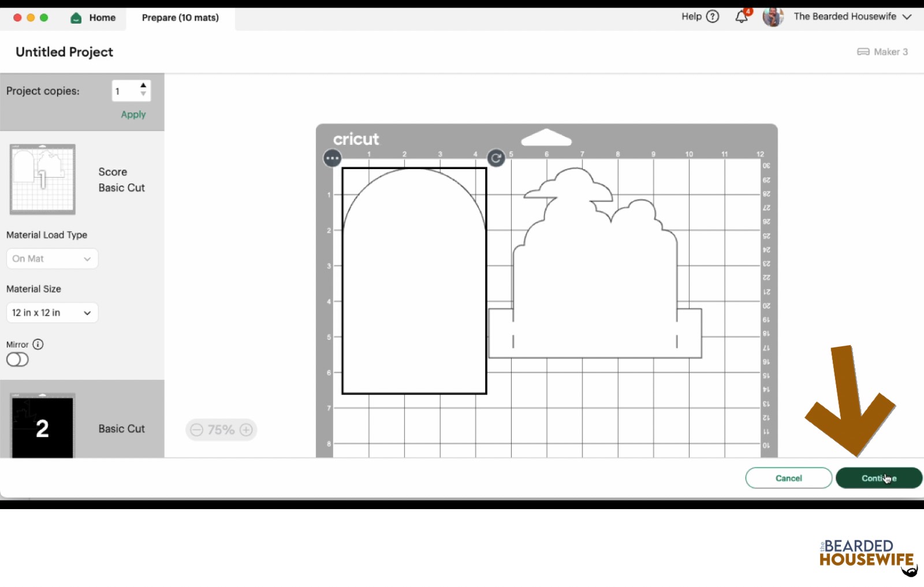The width and height of the screenshot is (924, 587).
Task: Click the Cancel button
Action: tap(789, 478)
